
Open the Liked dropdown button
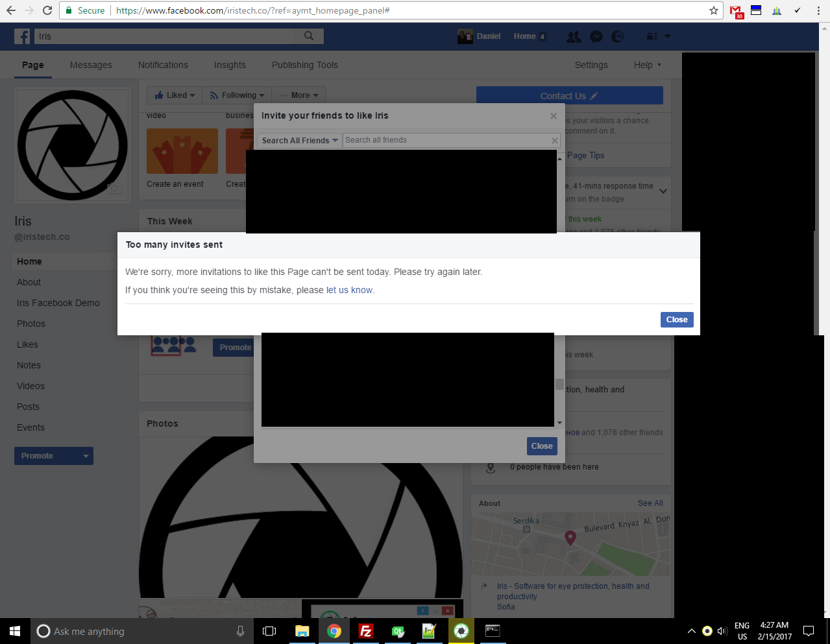(x=175, y=95)
